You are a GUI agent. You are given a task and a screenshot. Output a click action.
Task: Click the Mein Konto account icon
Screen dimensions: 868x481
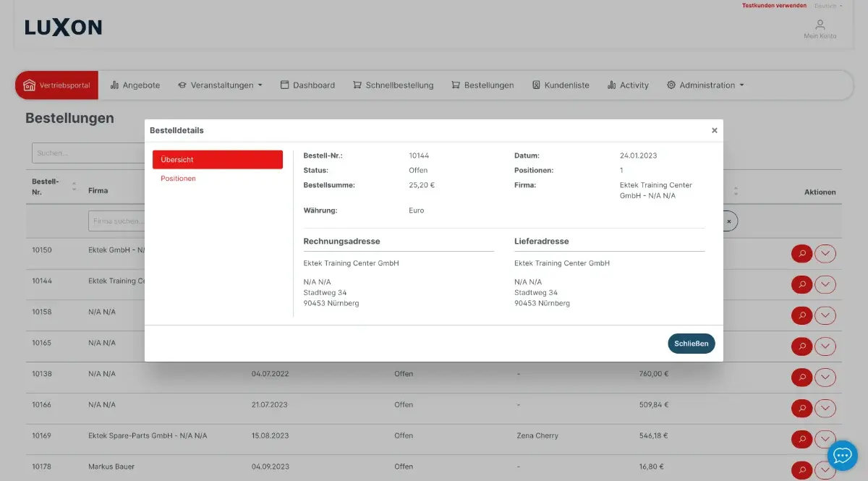(820, 25)
